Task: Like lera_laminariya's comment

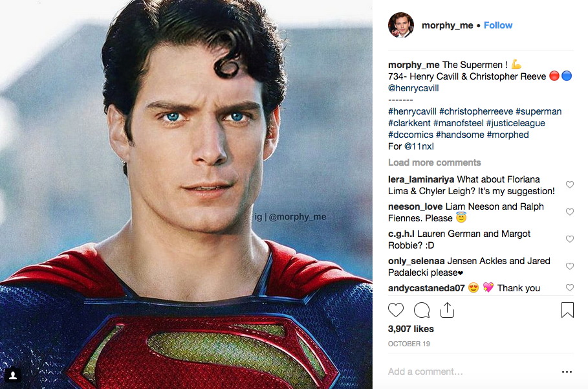Action: pos(570,185)
